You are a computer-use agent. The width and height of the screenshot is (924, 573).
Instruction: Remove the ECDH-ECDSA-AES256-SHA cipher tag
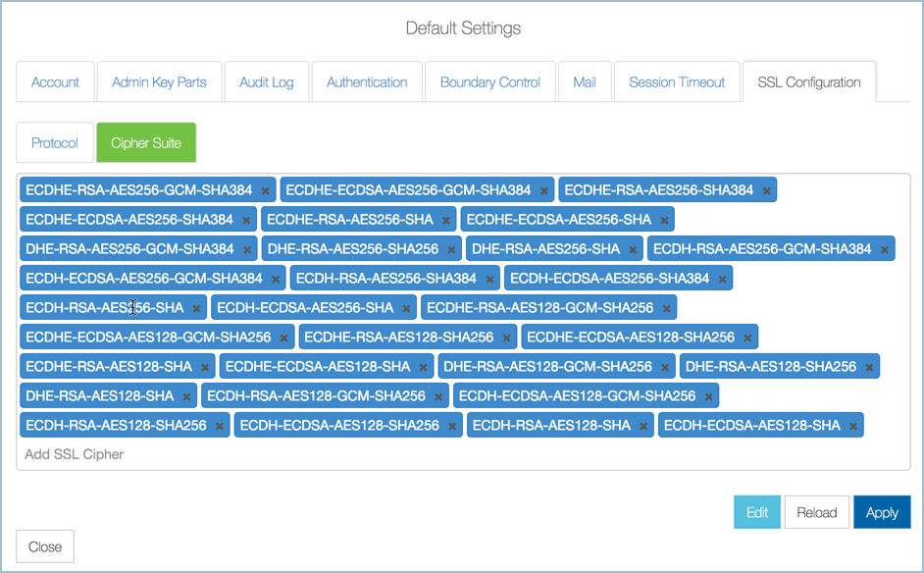(x=406, y=308)
